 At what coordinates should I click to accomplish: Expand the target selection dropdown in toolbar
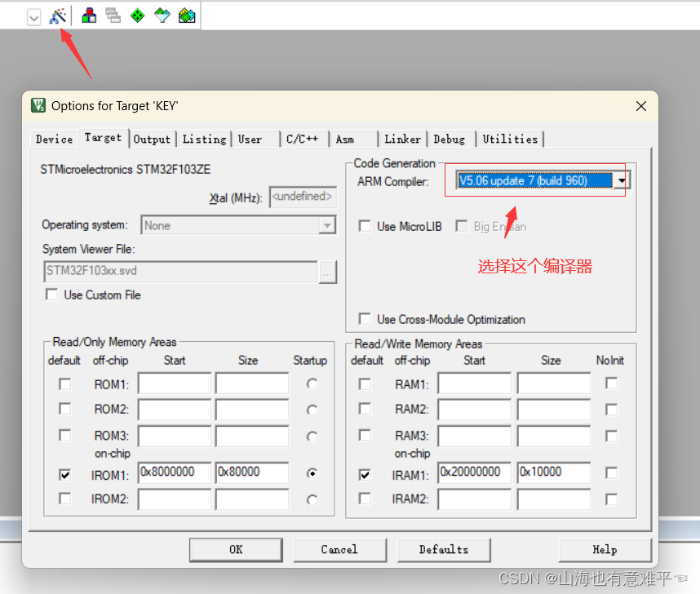click(x=34, y=17)
